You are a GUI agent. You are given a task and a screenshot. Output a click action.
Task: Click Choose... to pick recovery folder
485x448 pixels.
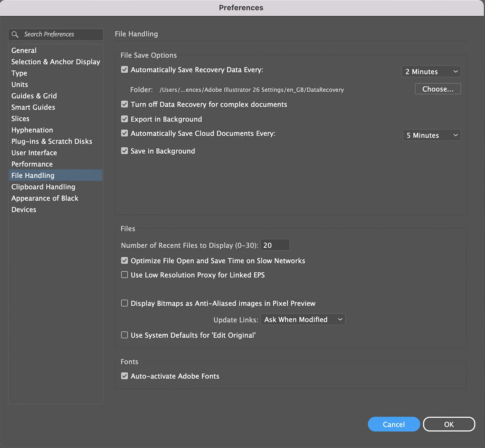pos(438,89)
